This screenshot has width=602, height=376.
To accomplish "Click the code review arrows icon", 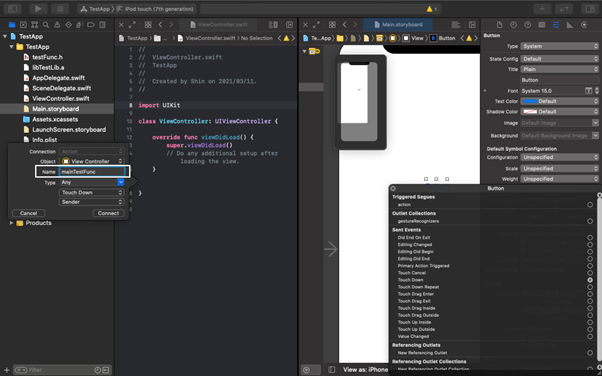I will click(564, 8).
